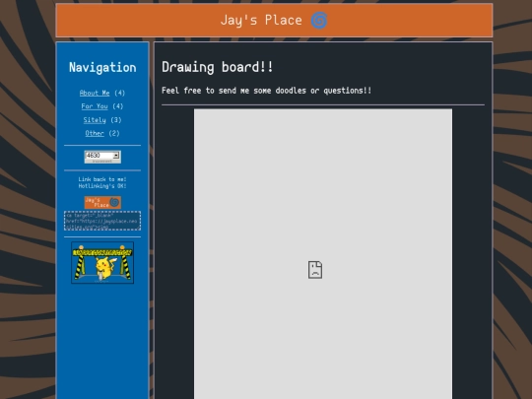Click the Jay's Place header title
This screenshot has width=532, height=399.
pyautogui.click(x=261, y=20)
